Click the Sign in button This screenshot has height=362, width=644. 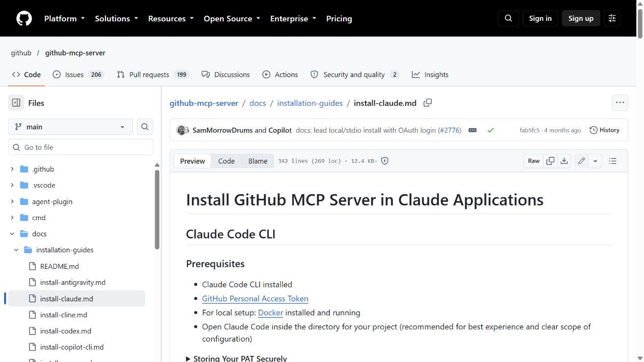540,18
